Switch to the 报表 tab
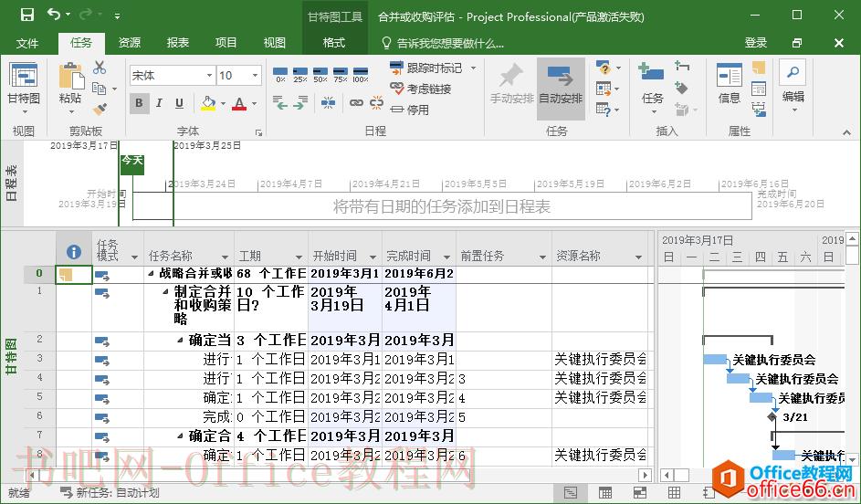Image resolution: width=861 pixels, height=504 pixels. coord(178,43)
